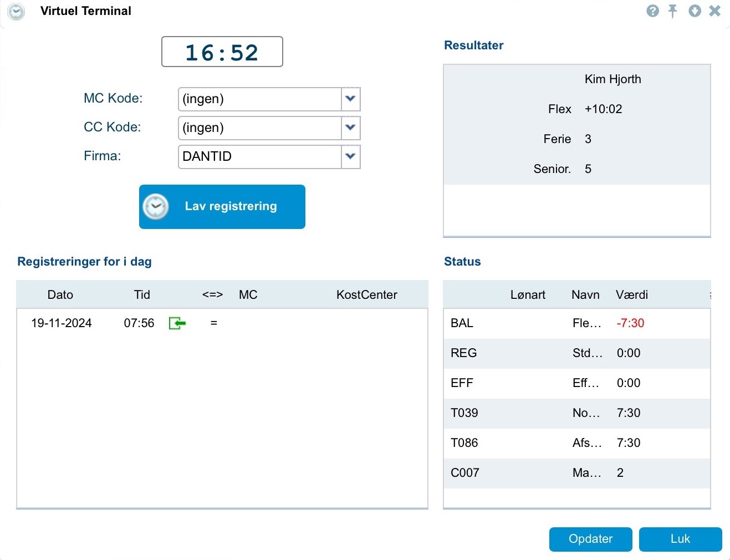Click the collapse down-arrow icon in title bar
The width and height of the screenshot is (730, 560).
(x=695, y=11)
